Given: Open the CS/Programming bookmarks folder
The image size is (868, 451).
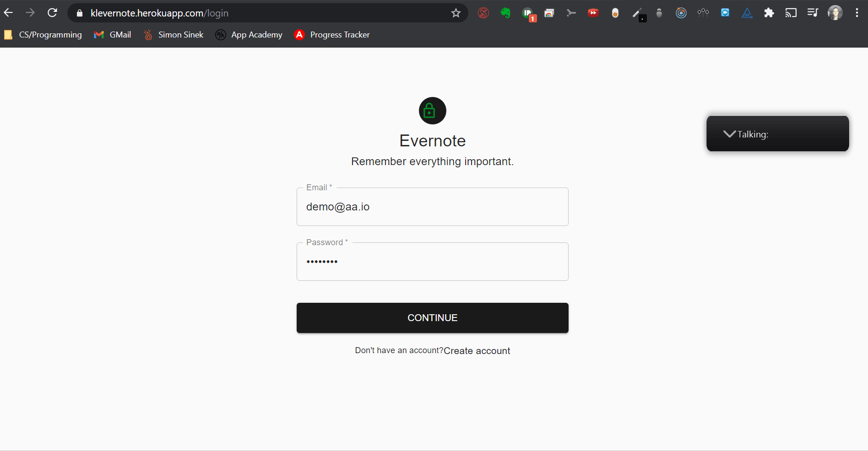Looking at the screenshot, I should (x=43, y=35).
